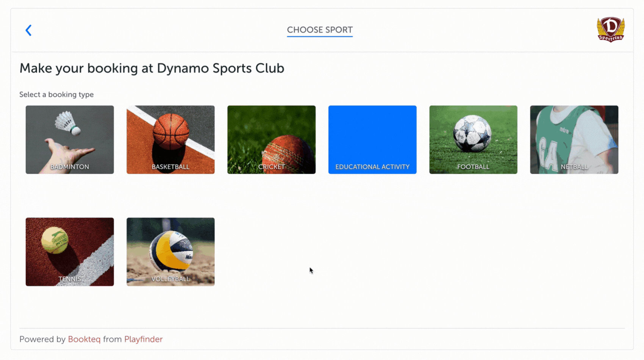Viewport: 644px width, 360px height.
Task: Select the blue Educational Activity tile
Action: [372, 140]
